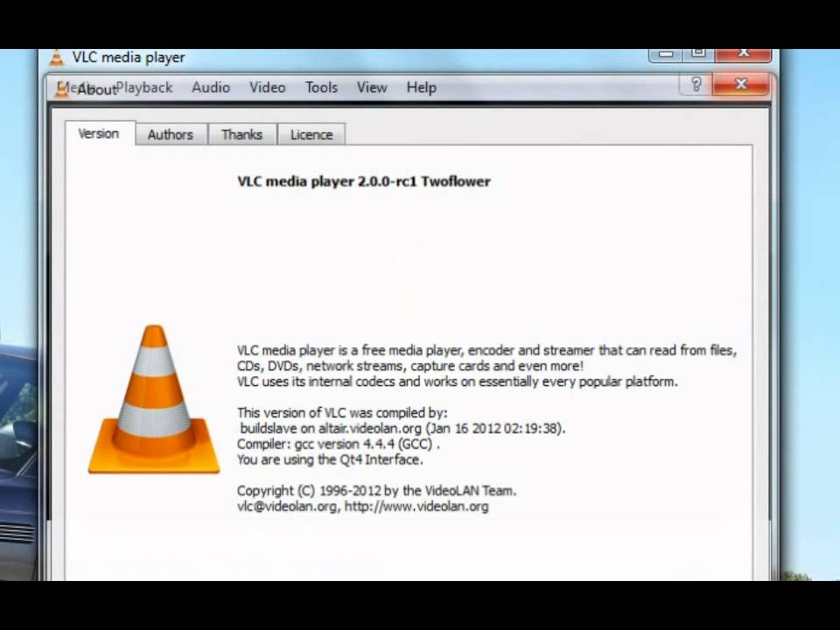Open the Thanks tab
Screen dimensions: 840x630
pyautogui.click(x=241, y=135)
